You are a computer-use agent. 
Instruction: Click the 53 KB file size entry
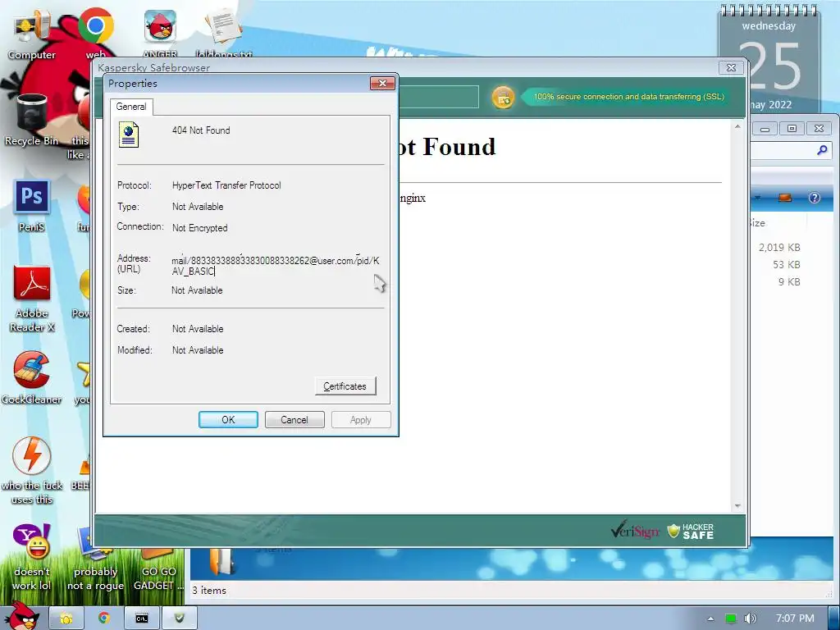click(x=787, y=265)
